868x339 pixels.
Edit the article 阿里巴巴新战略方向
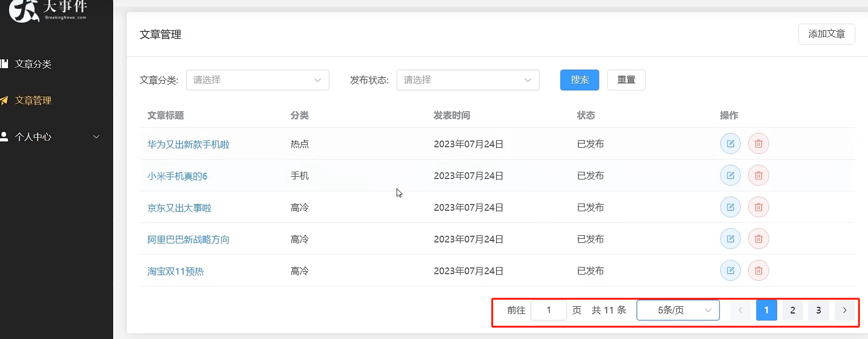(x=730, y=239)
